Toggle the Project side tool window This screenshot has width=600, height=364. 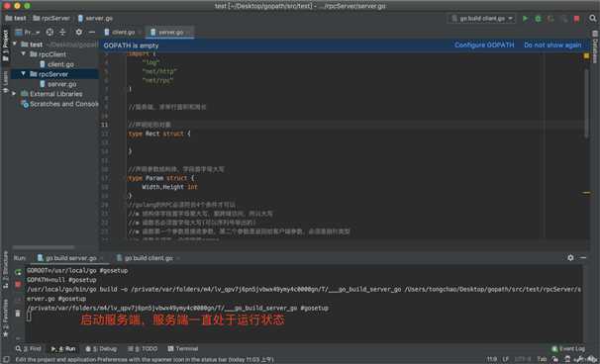click(x=5, y=45)
